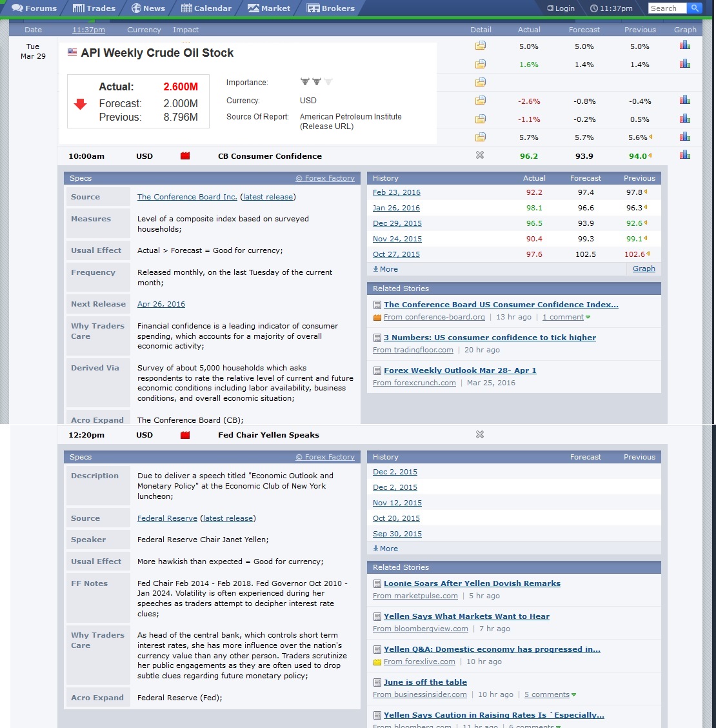Open Dec 29, 2015 history entry
The height and width of the screenshot is (728, 716).
[397, 223]
